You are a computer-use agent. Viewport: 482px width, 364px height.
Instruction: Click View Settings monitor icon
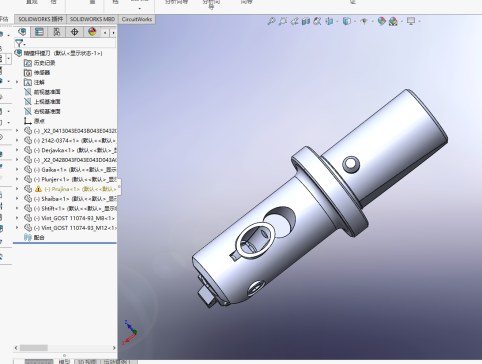(x=411, y=21)
